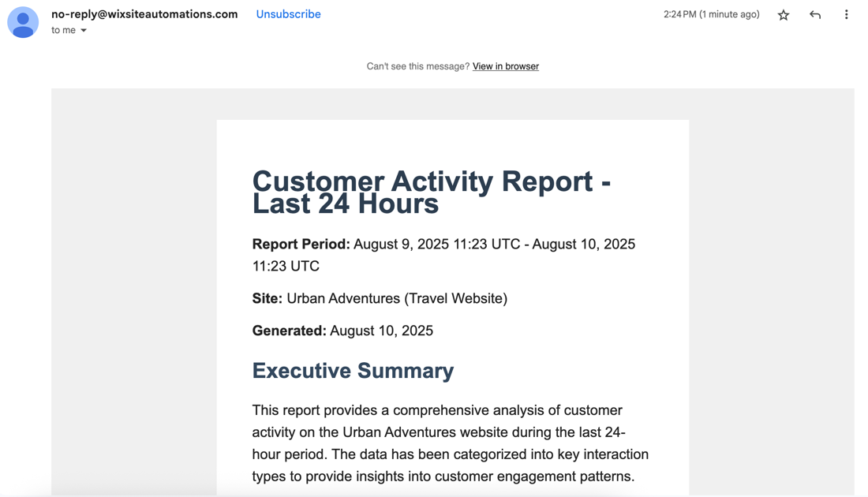Click the "Can't see this message?" text
Viewport: 868px width, 497px height.
tap(417, 66)
